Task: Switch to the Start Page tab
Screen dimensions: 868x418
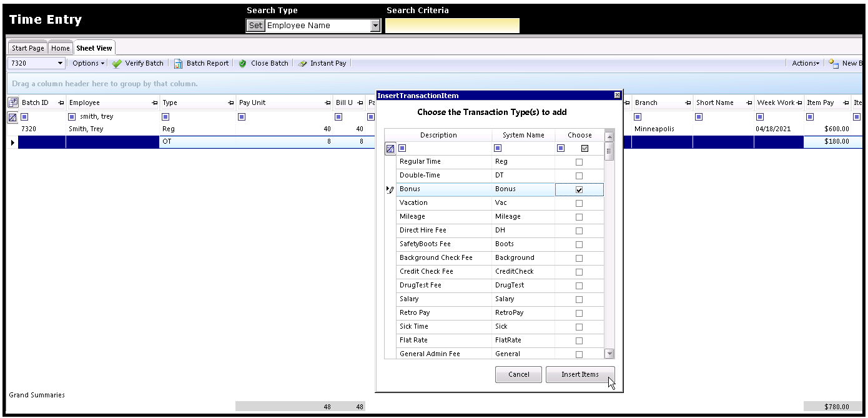Action: tap(28, 48)
